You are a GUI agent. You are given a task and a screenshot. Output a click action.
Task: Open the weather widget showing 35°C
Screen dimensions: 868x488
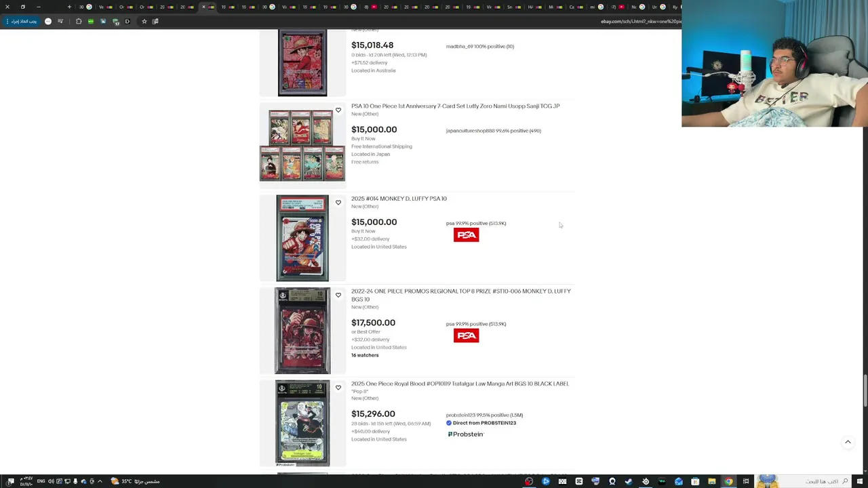tap(136, 481)
